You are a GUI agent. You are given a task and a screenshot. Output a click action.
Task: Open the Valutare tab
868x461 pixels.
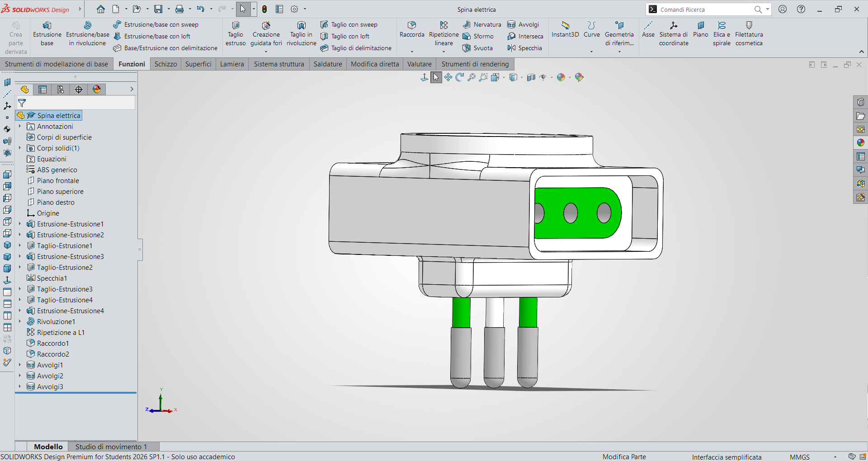420,64
